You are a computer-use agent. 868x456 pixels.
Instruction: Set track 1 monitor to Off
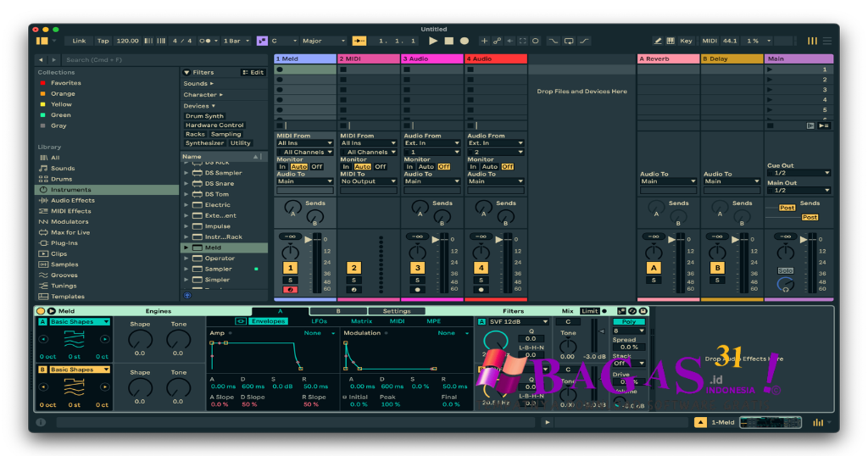(x=317, y=167)
